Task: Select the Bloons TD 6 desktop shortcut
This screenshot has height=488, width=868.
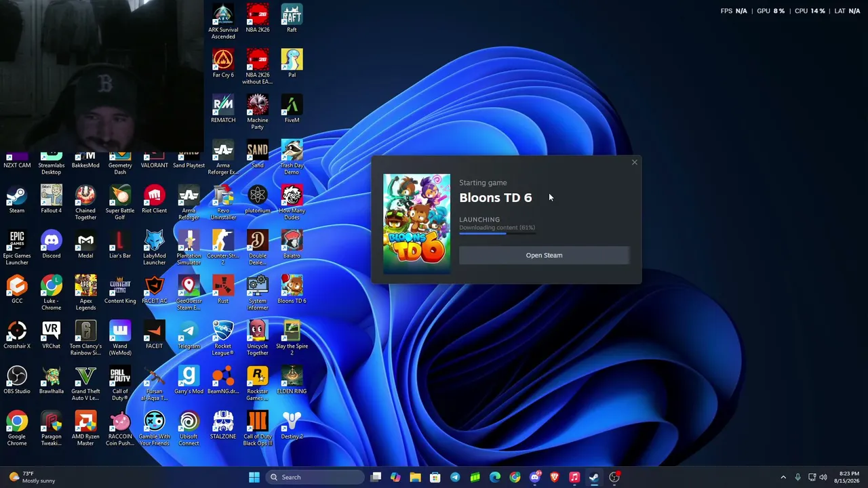Action: (x=292, y=291)
